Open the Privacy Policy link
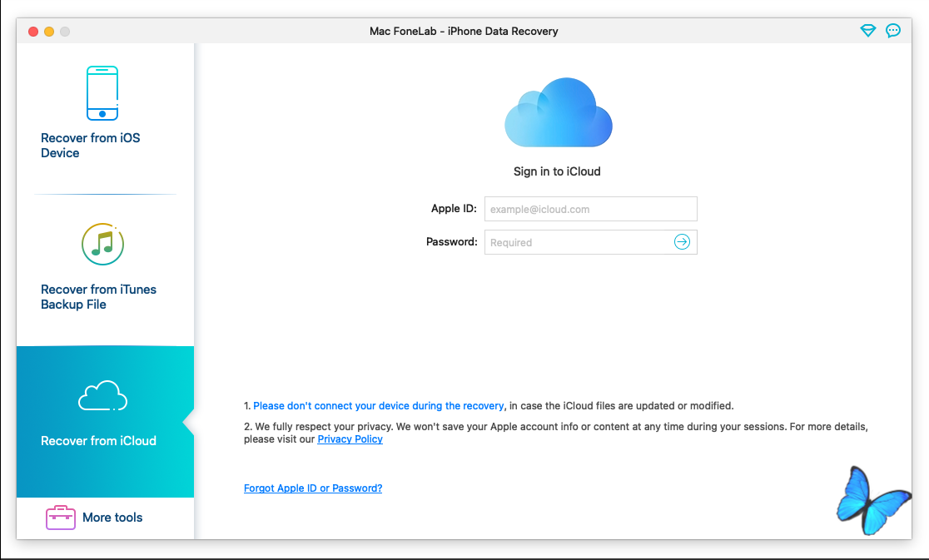The image size is (929, 560). [350, 439]
